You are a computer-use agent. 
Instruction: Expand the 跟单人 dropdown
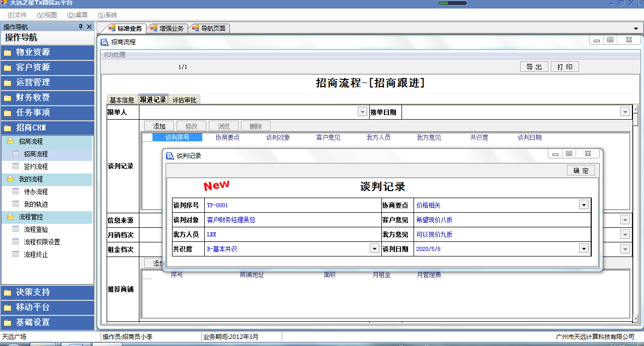tap(362, 112)
